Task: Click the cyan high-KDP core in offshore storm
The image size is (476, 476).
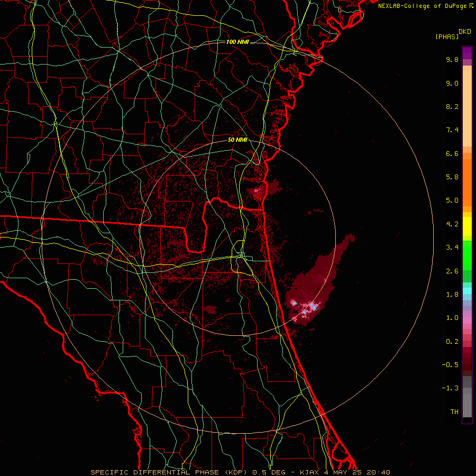Action: [x=314, y=306]
